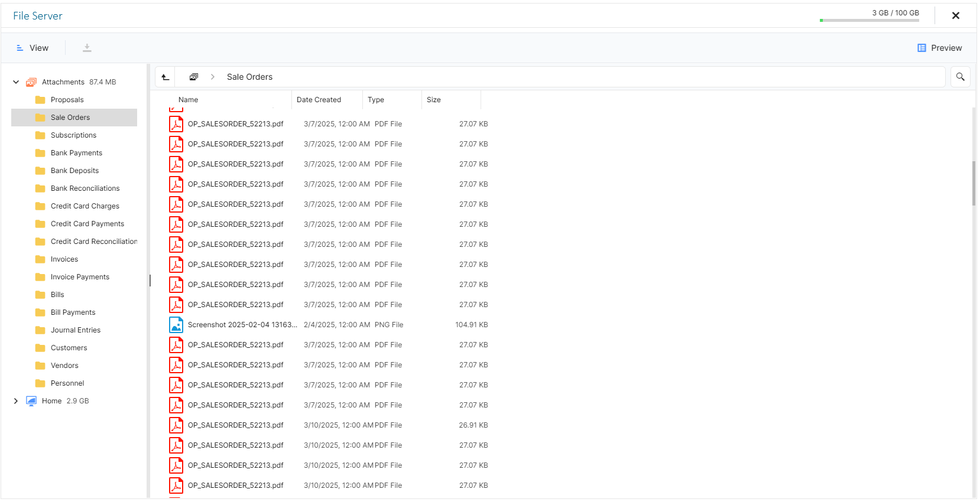The height and width of the screenshot is (502, 980).
Task: Close the File Server window
Action: point(955,15)
